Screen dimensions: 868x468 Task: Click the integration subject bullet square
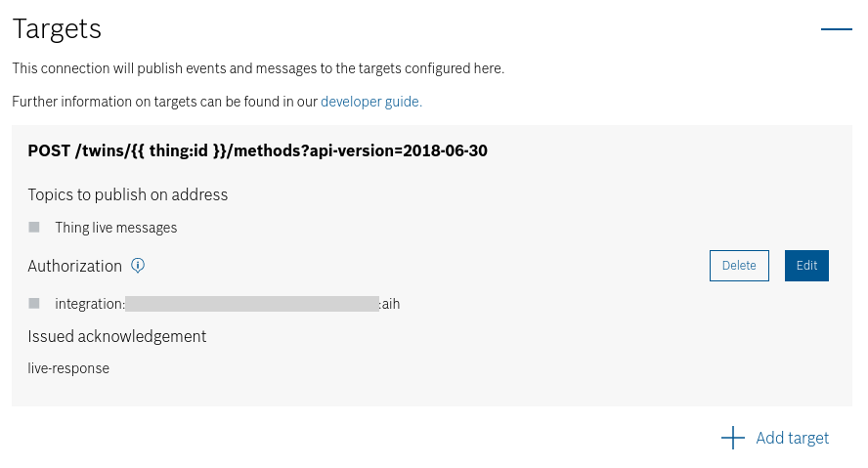[34, 303]
